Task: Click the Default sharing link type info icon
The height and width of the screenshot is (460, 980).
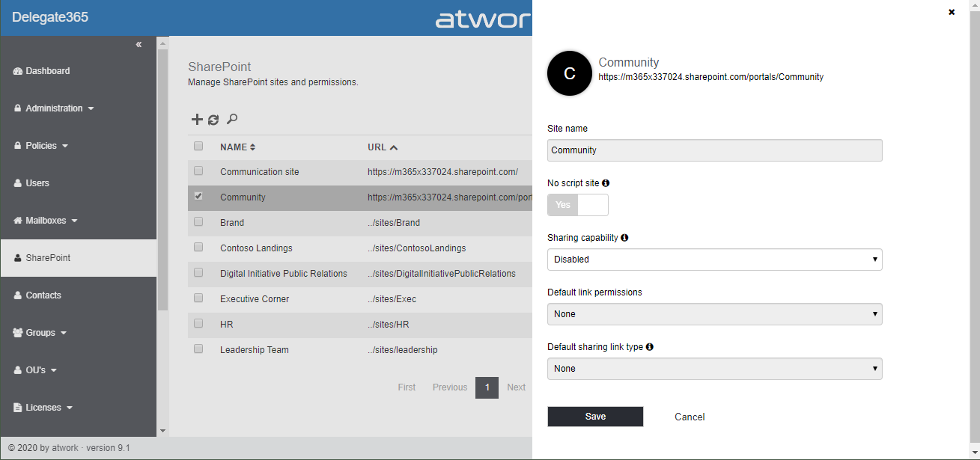Action: click(x=649, y=347)
